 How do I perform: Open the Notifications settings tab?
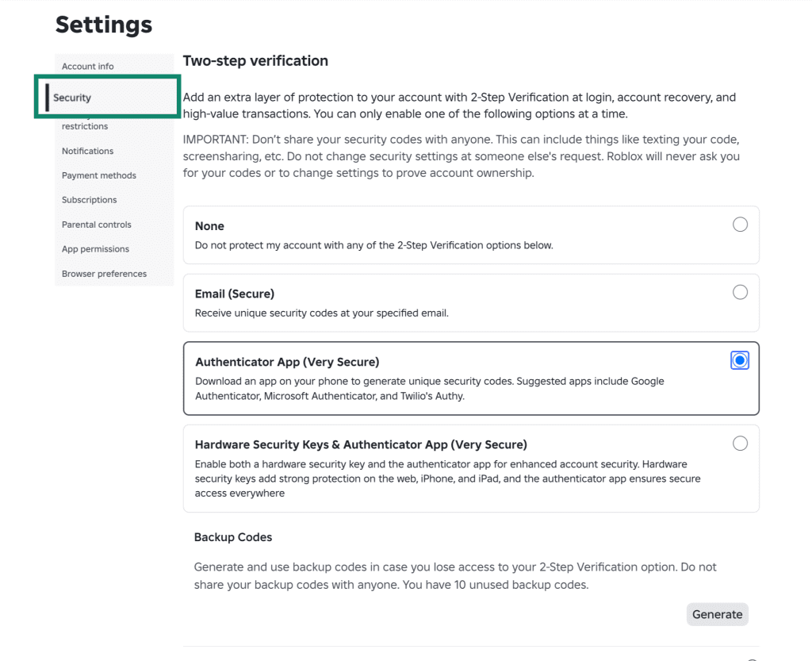click(x=87, y=151)
